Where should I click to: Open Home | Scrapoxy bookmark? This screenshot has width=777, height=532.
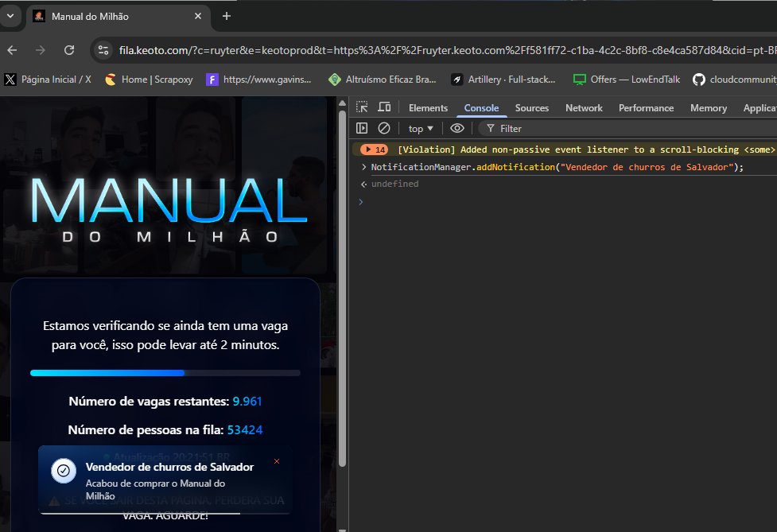click(x=150, y=80)
